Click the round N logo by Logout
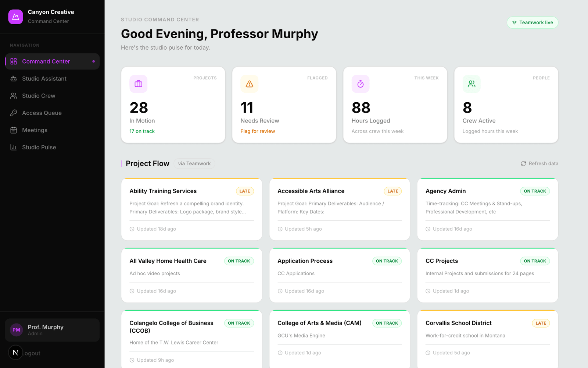588x368 pixels. click(x=15, y=353)
